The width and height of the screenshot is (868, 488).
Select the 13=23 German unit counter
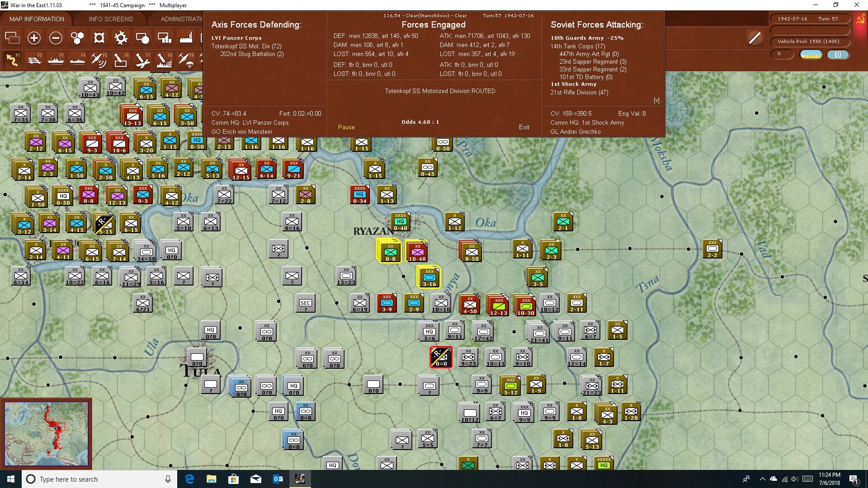click(x=346, y=276)
